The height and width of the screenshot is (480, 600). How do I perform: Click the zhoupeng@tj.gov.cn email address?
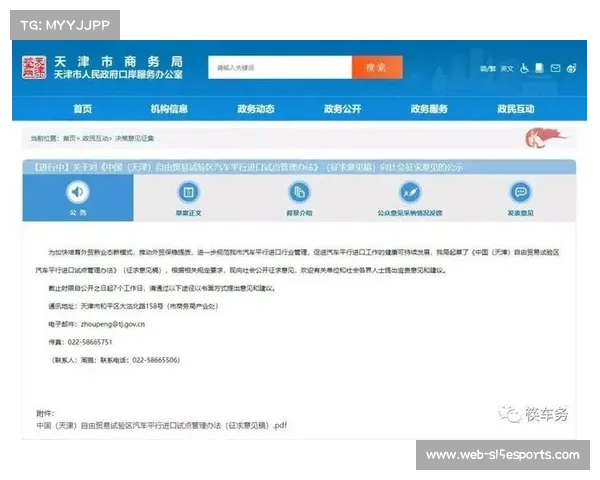tap(113, 324)
